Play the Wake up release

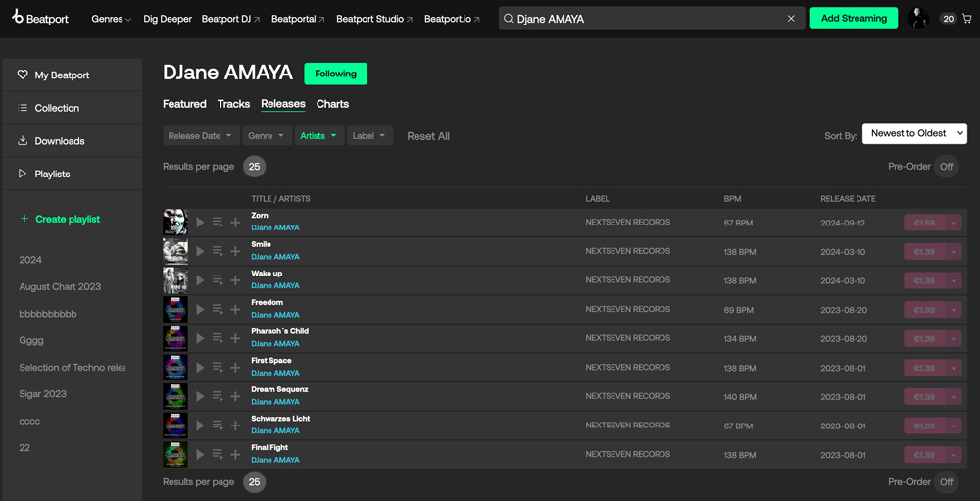200,280
